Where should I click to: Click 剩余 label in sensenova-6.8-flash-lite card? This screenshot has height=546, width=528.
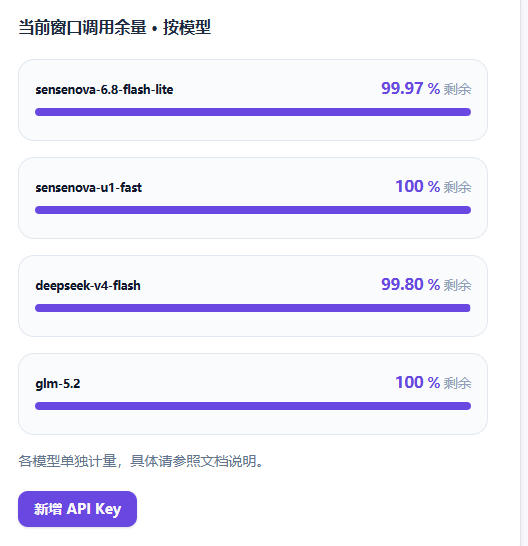(457, 89)
